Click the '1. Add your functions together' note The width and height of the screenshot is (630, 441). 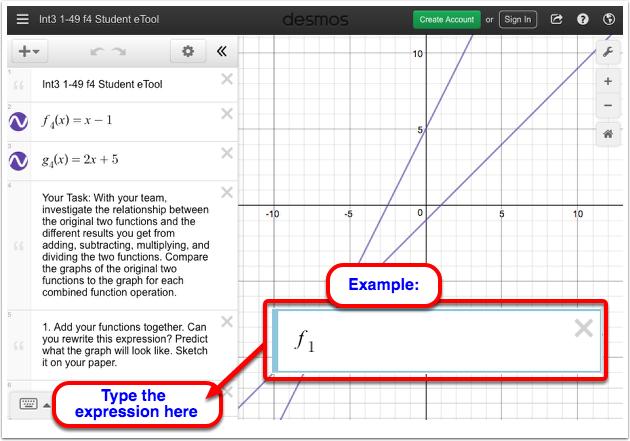point(125,345)
